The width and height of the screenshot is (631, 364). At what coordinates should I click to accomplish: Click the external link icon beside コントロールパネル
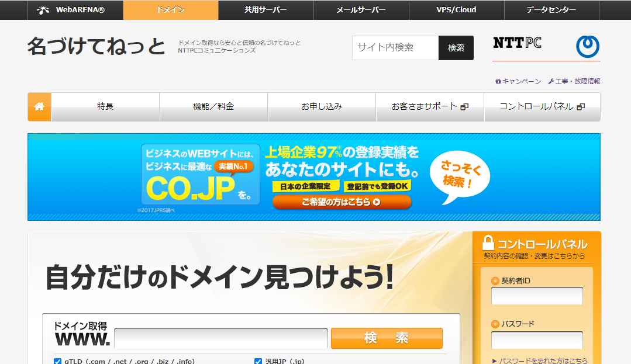click(581, 107)
